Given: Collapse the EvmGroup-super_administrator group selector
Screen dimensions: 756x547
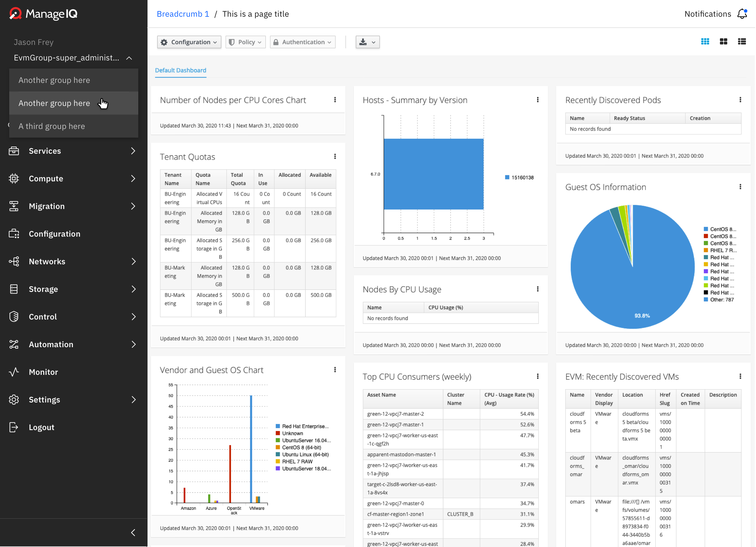Looking at the screenshot, I should [x=129, y=58].
